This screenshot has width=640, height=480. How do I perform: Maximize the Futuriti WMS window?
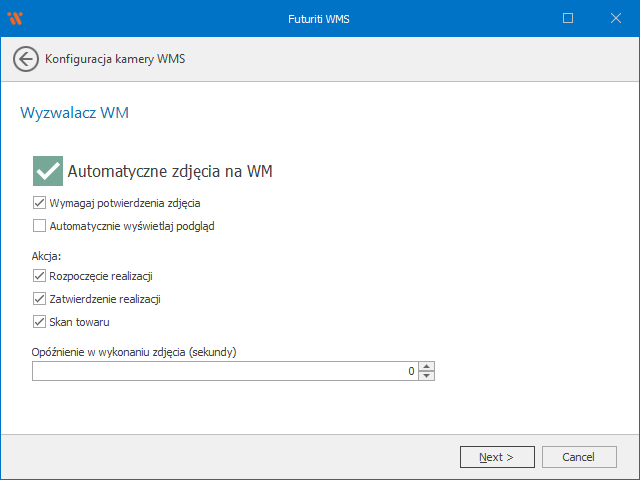tap(568, 18)
